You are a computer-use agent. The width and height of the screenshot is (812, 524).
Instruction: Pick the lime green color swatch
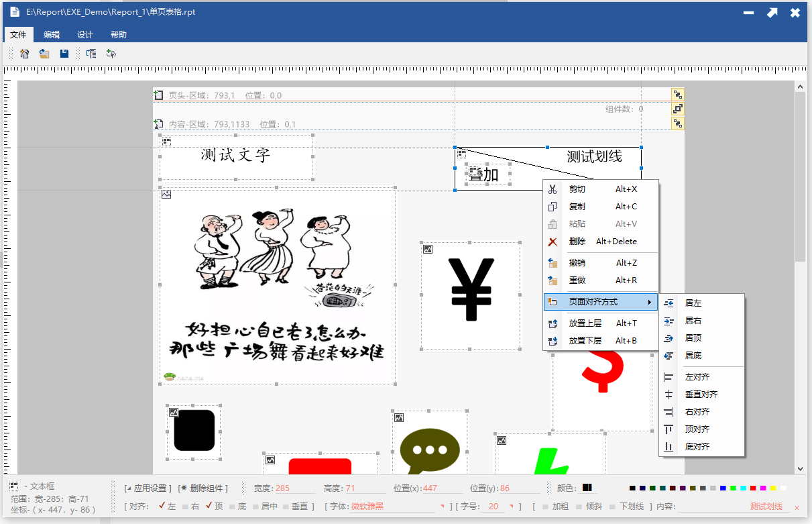click(733, 488)
